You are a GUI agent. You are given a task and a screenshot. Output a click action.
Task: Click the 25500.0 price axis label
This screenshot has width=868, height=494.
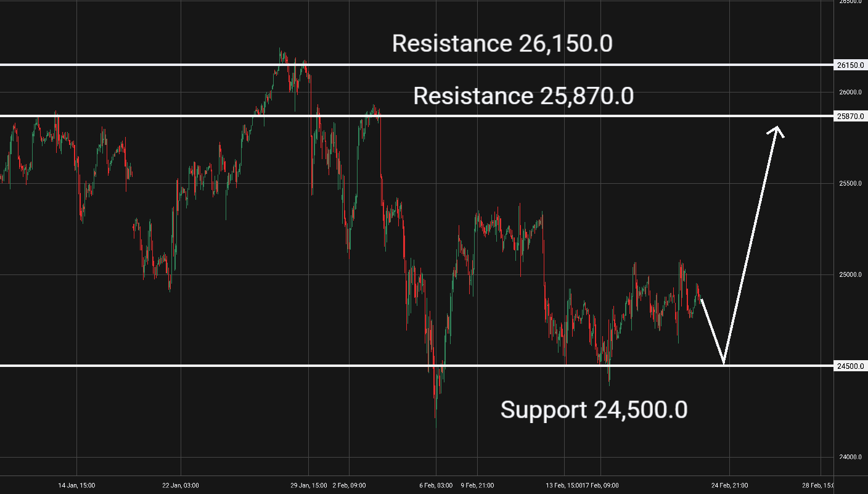pos(851,184)
